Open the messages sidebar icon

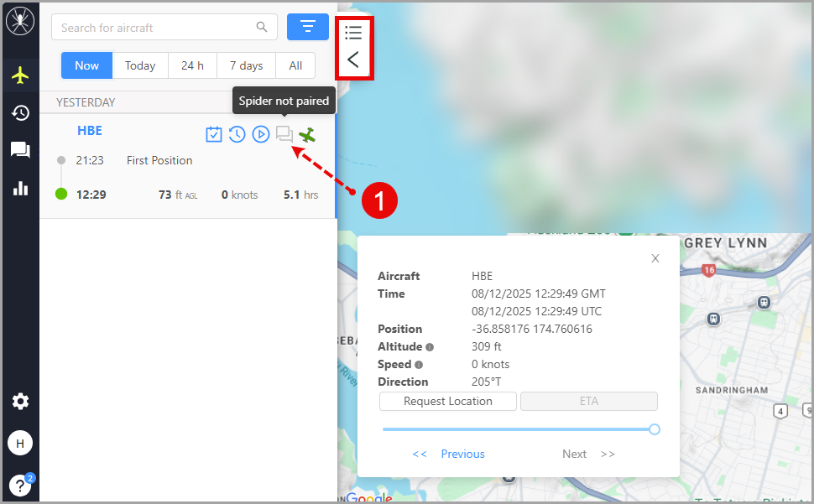20,150
